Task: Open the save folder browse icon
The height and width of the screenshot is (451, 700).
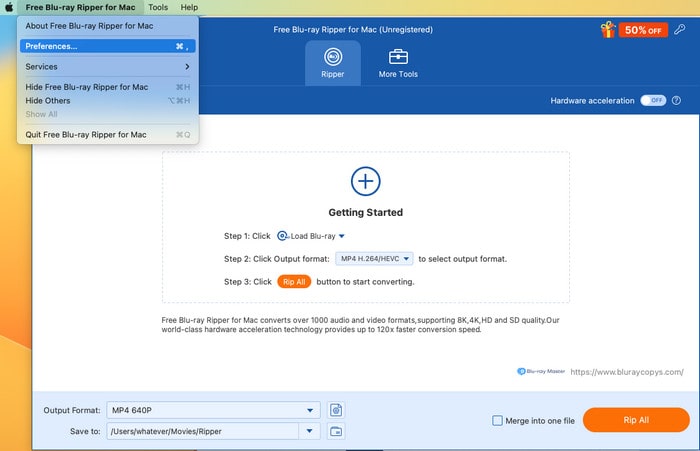Action: pyautogui.click(x=336, y=431)
